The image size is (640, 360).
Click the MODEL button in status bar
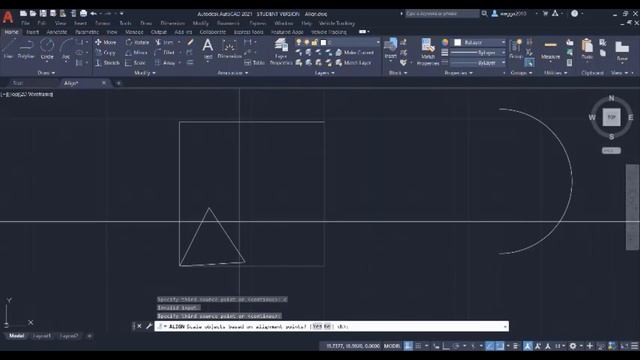coord(392,346)
